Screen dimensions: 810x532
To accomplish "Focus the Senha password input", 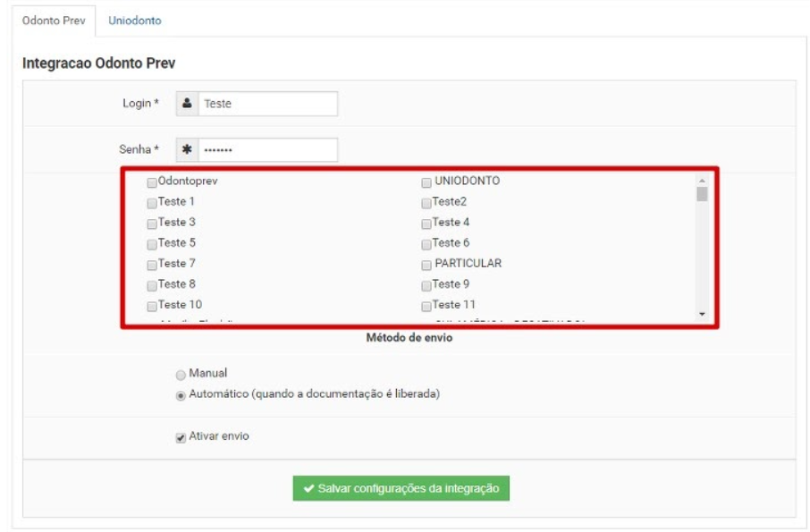I will 267,150.
